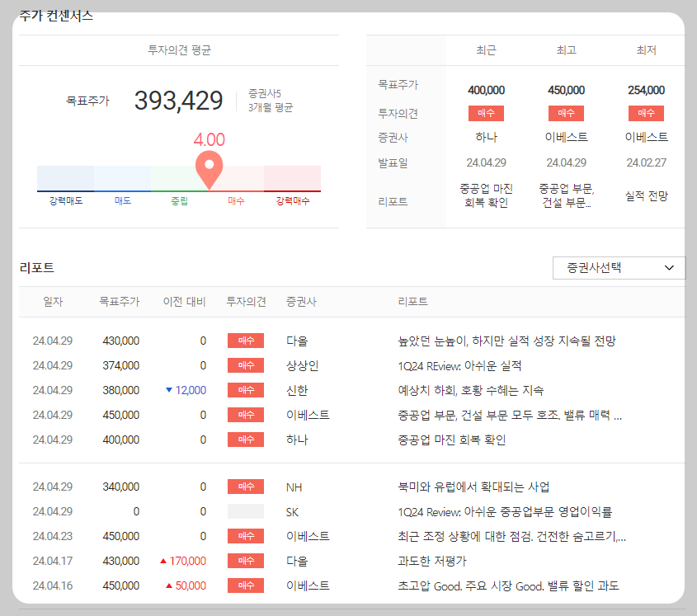
Task: Open report 중공업 부문, 건설 부문 모두 호조
Action: tap(510, 415)
